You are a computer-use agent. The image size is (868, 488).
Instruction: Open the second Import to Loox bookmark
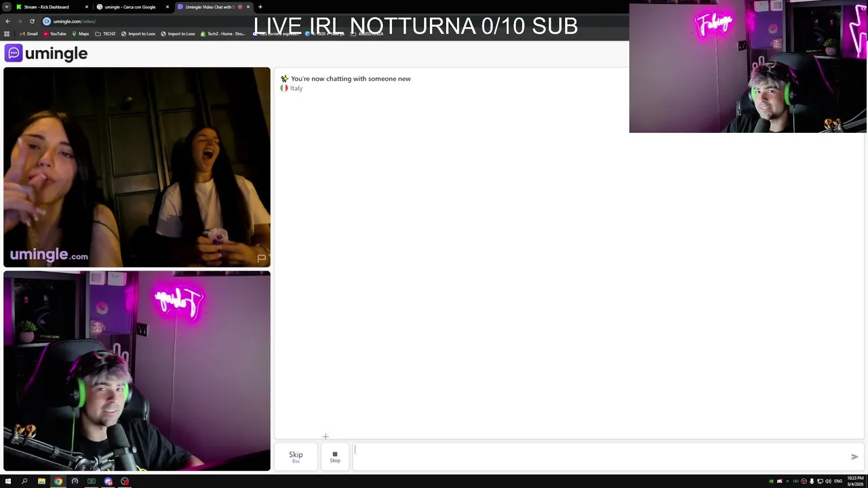click(x=178, y=34)
